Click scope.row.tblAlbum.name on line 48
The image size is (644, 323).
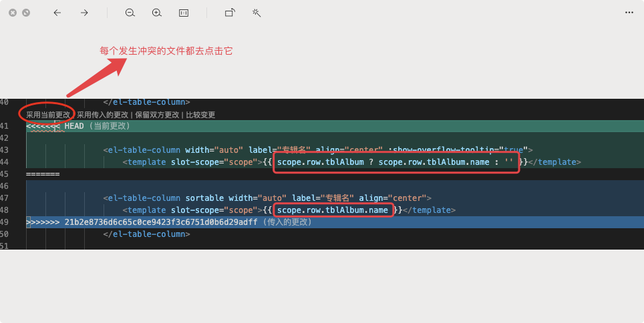coord(333,210)
